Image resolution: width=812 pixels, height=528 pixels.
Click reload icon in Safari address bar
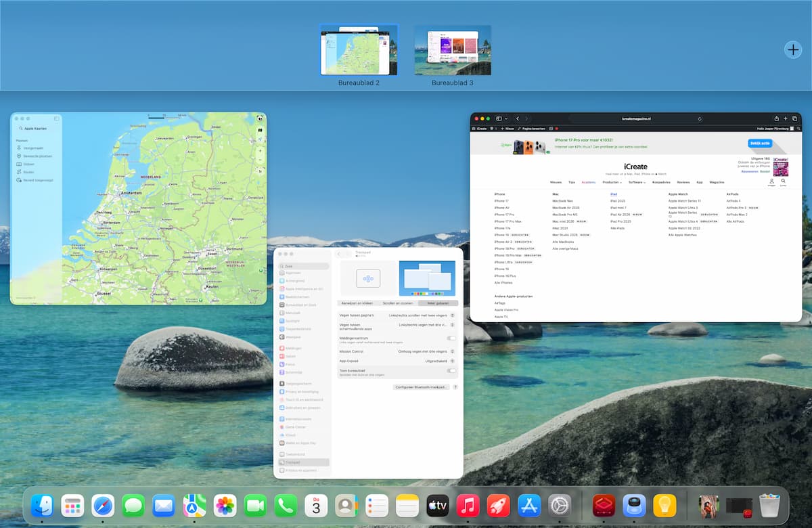coord(699,118)
